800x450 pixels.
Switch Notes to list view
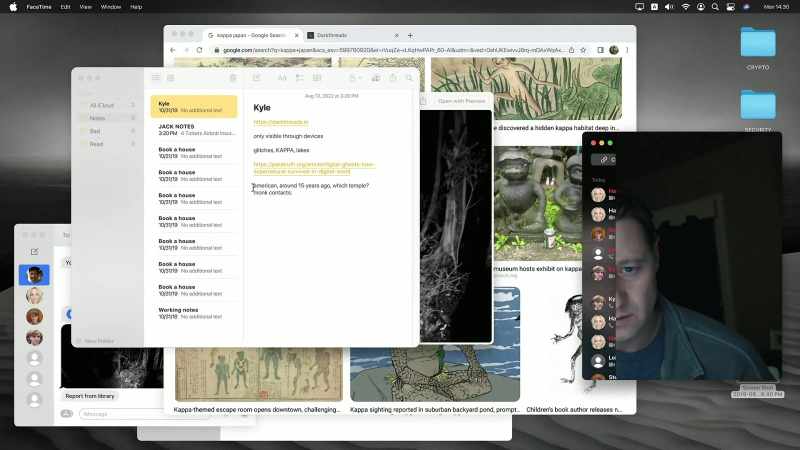coord(156,78)
